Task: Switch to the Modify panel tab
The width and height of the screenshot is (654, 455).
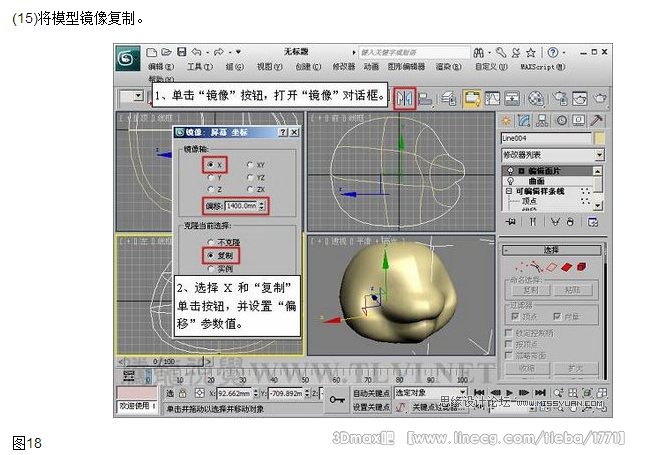Action: tap(524, 121)
